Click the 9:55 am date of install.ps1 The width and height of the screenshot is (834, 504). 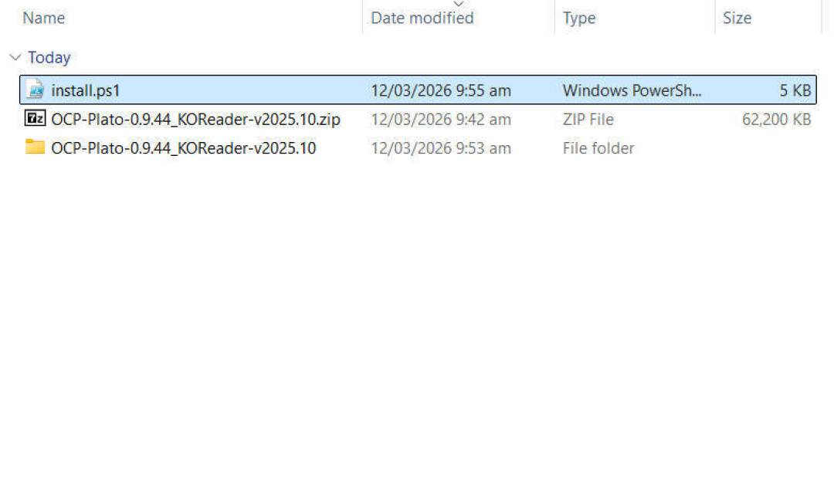coord(441,90)
